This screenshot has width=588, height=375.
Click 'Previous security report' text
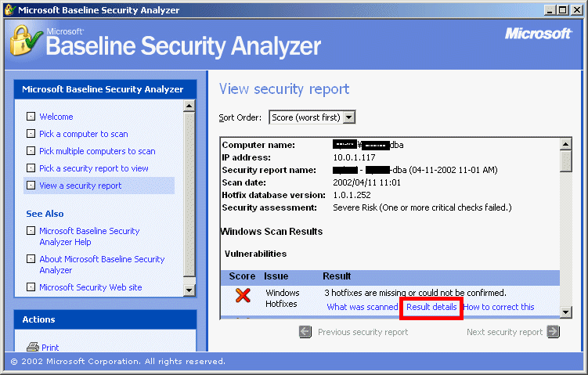pos(363,332)
